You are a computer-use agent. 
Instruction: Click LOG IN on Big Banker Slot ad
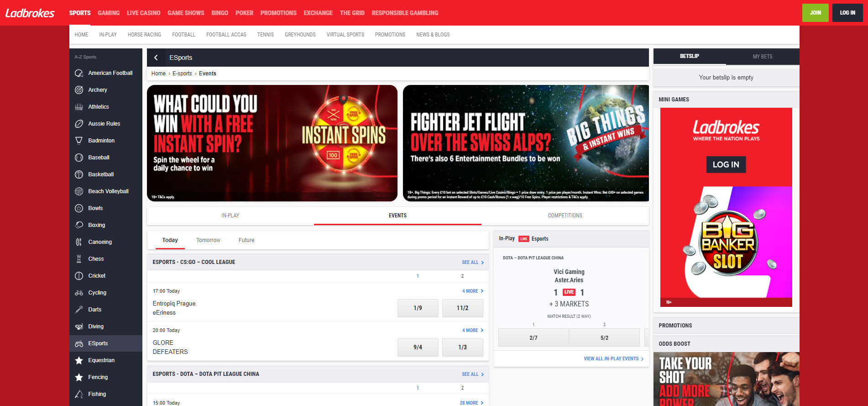[726, 164]
